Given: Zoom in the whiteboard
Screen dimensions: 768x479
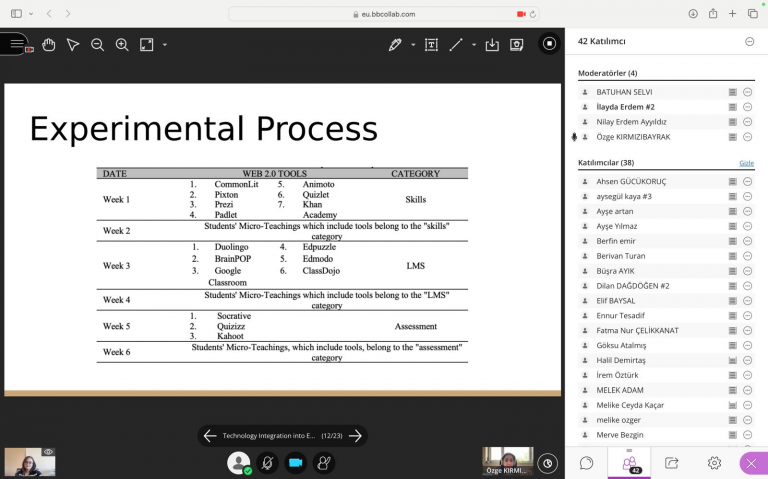Looking at the screenshot, I should [x=122, y=45].
